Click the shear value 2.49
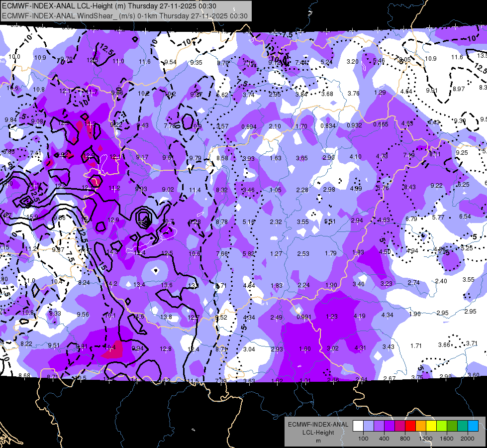 277,318
